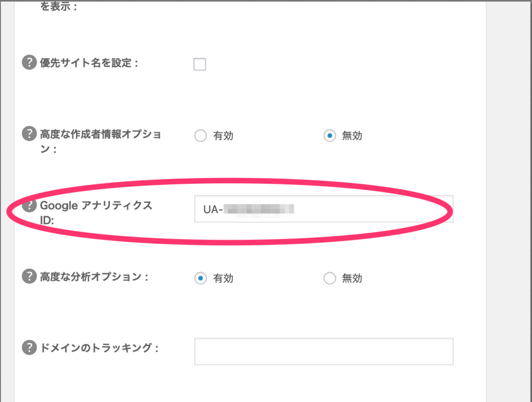Click the Google アナリティクス ID label text

(96, 206)
